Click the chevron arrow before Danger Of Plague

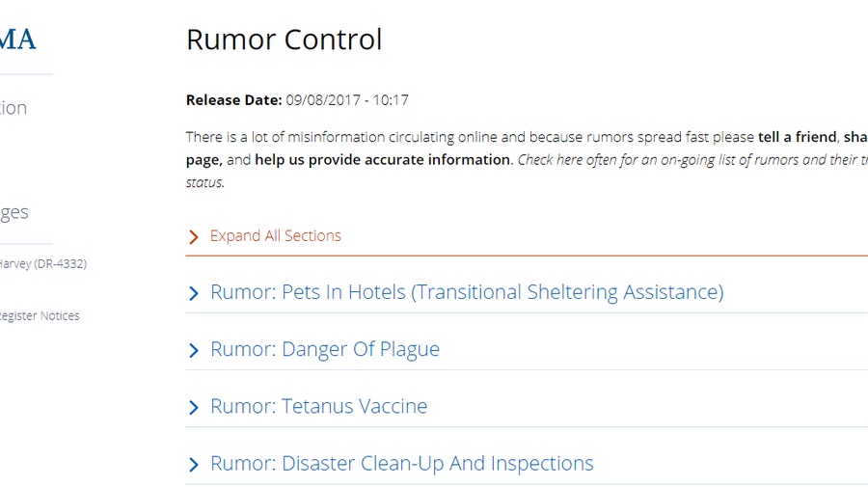193,350
